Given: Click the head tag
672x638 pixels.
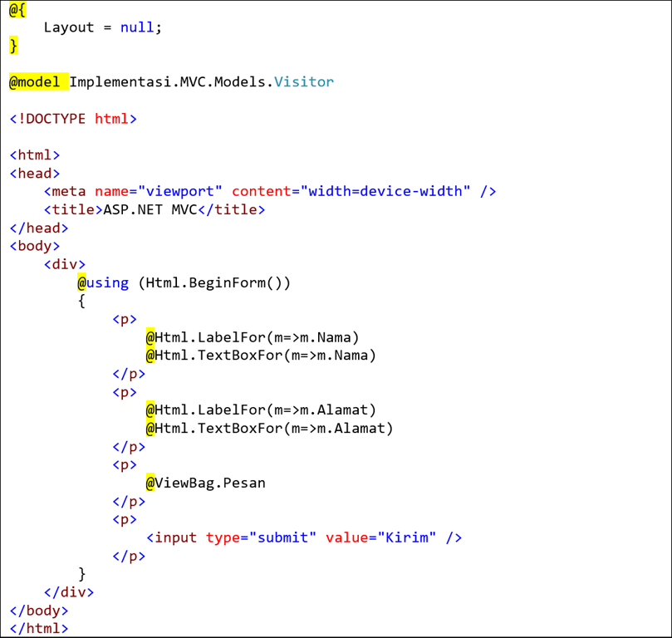Looking at the screenshot, I should [34, 173].
